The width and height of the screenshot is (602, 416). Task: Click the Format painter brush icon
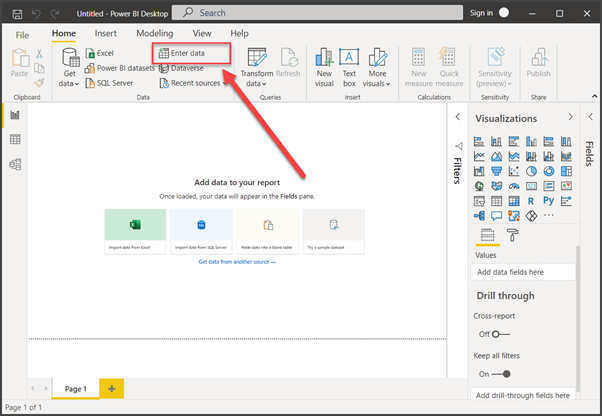point(39,83)
